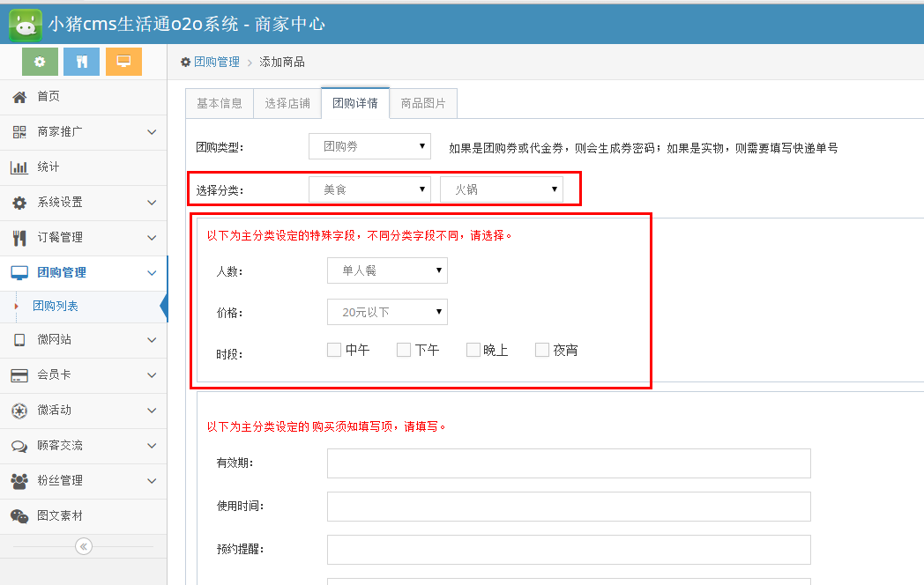Viewport: 924px width, 585px height.
Task: Click inside the 有效期 input field
Action: click(569, 463)
